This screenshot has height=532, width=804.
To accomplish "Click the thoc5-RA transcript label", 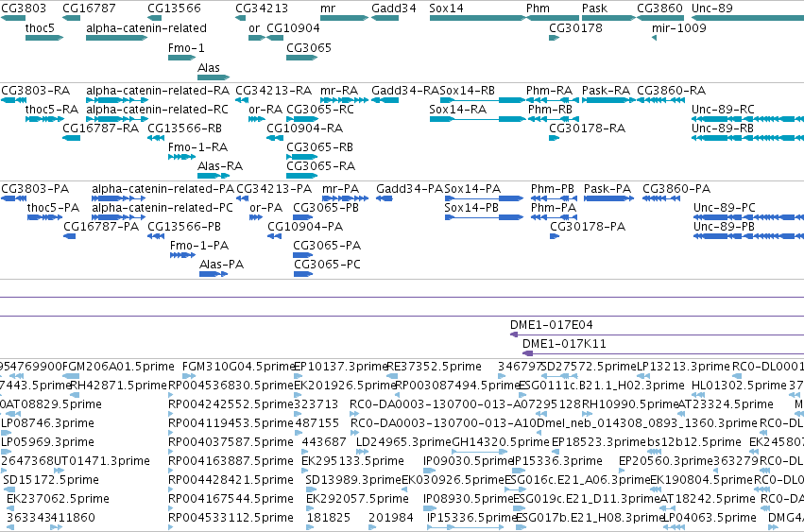I will pyautogui.click(x=52, y=110).
